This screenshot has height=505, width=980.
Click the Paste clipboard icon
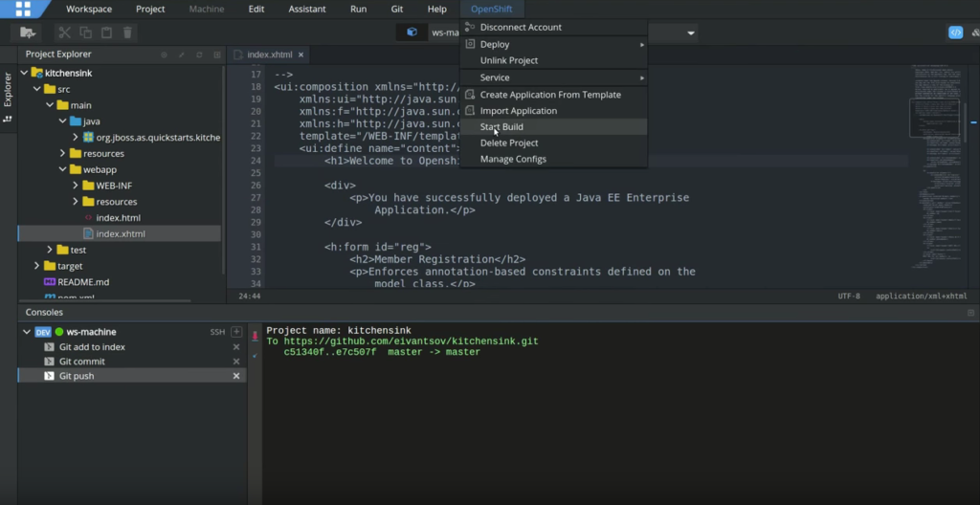(x=106, y=33)
